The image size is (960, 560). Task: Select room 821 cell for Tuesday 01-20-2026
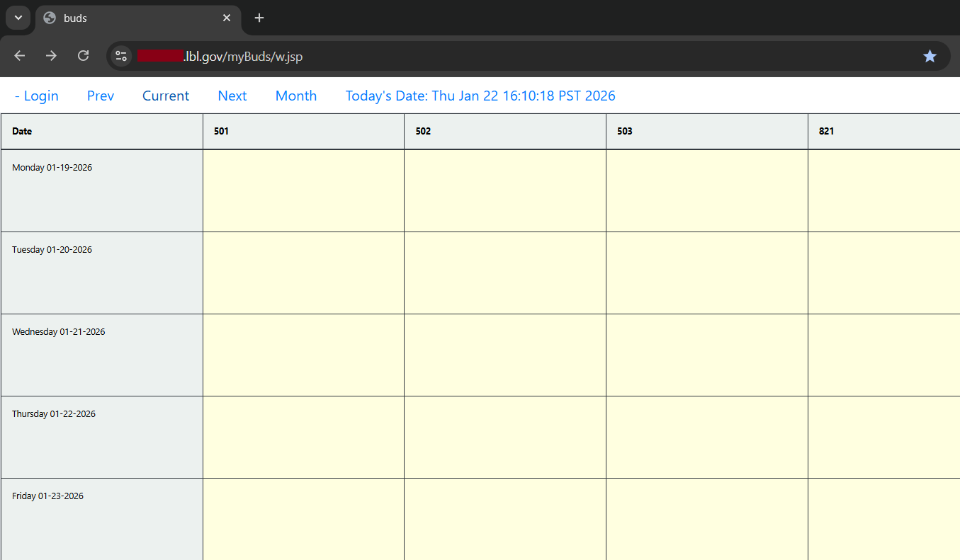(x=883, y=273)
